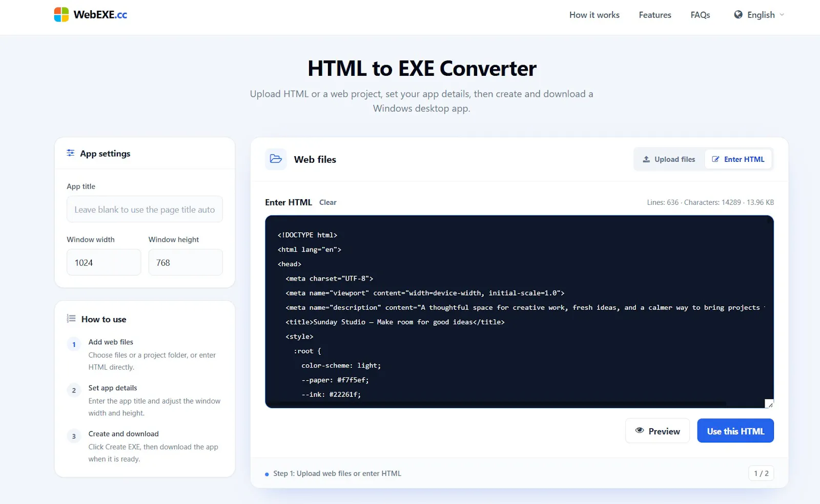Viewport: 820px width, 504px height.
Task: Click step number 1 circle for Add web files
Action: point(74,344)
